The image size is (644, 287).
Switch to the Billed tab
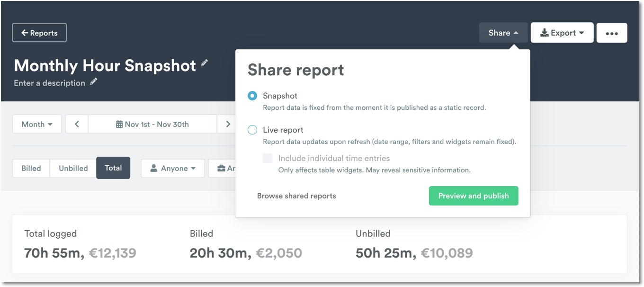click(31, 168)
